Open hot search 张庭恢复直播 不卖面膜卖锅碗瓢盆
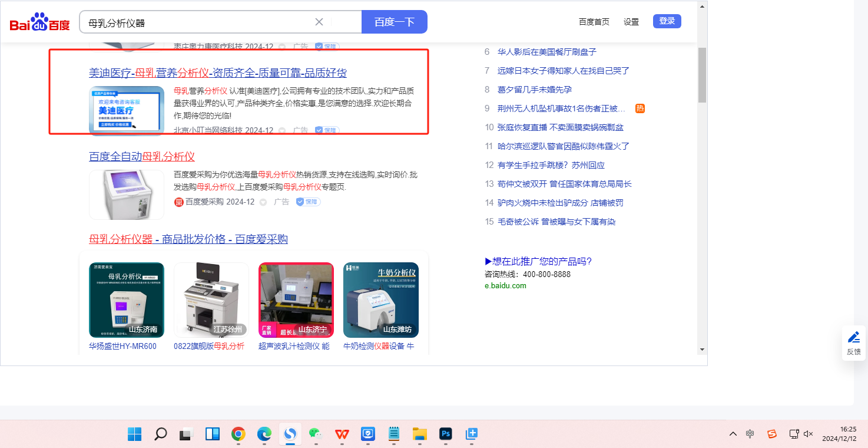Image resolution: width=868 pixels, height=448 pixels. coord(561,127)
